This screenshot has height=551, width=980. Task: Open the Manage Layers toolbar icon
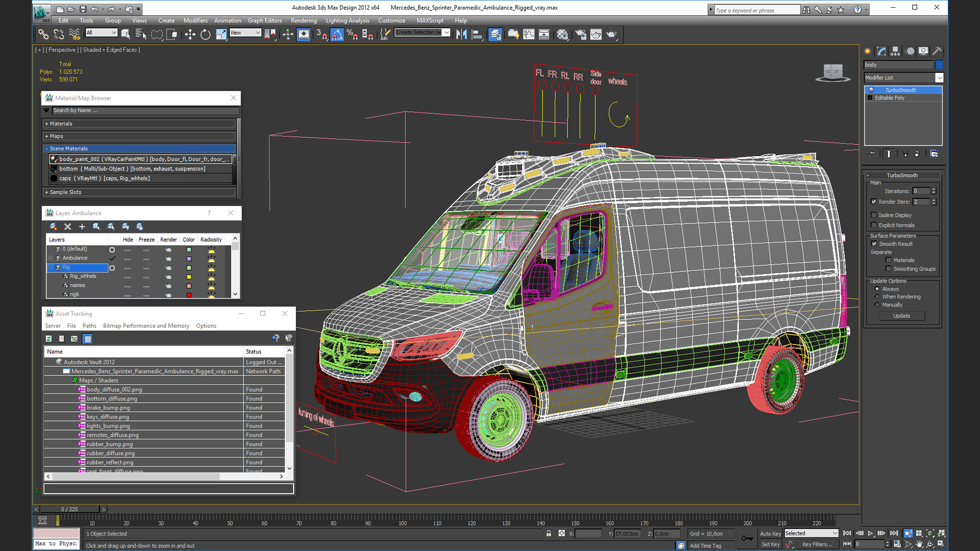(495, 34)
